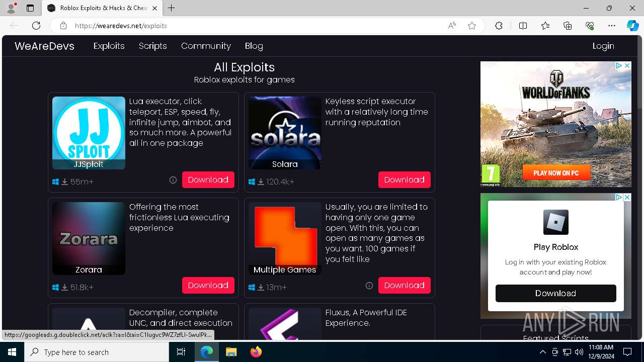The width and height of the screenshot is (644, 362).
Task: Click the taskbar clock showing 11:08 AM
Action: (601, 352)
